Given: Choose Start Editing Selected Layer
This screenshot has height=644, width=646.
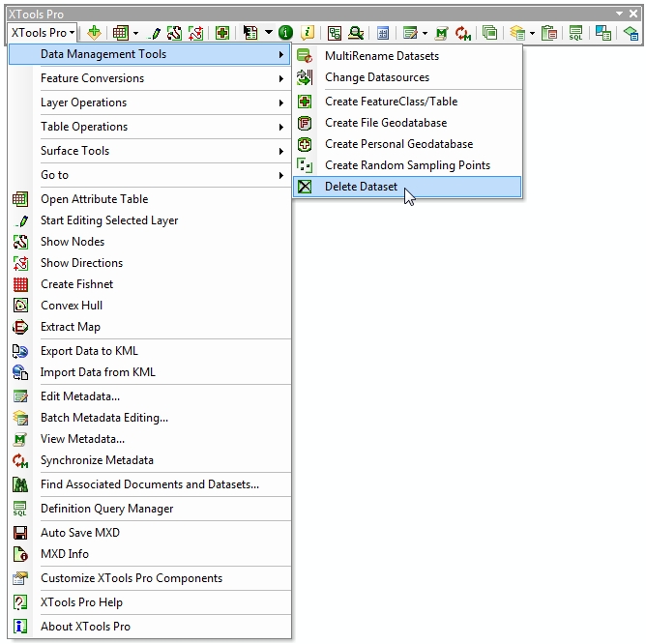Looking at the screenshot, I should 150,220.
